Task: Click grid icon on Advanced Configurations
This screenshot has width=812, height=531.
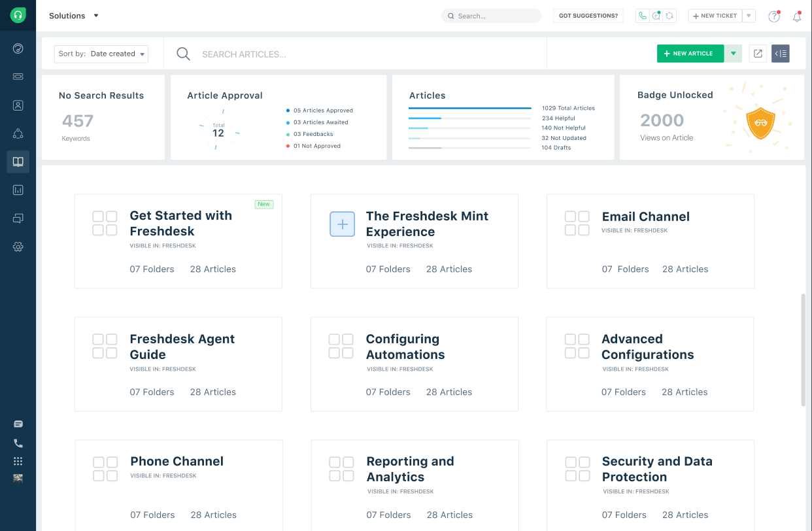Action: click(x=577, y=346)
